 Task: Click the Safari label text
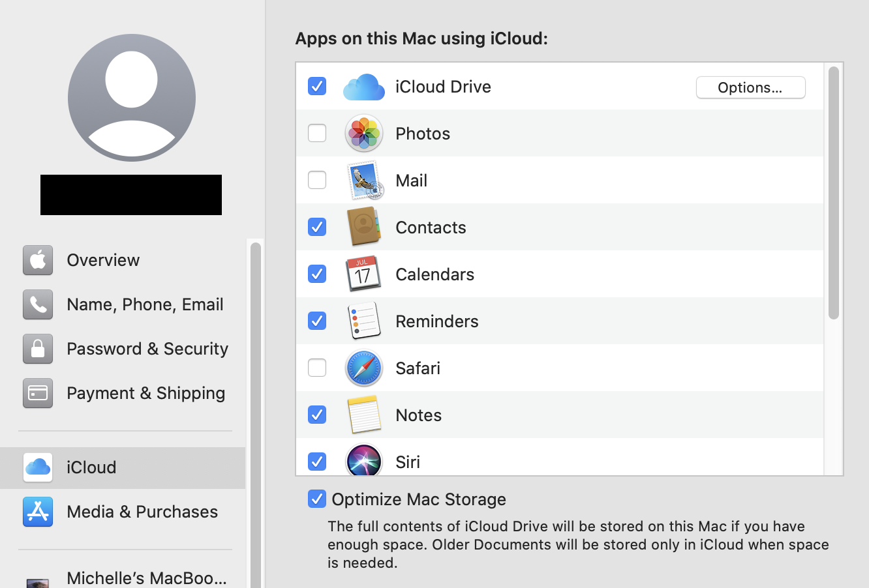[x=418, y=368]
